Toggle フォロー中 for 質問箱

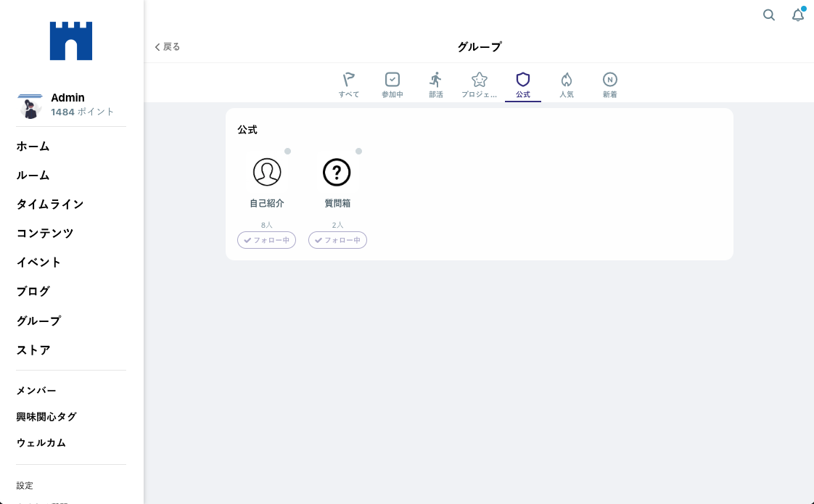pos(337,240)
